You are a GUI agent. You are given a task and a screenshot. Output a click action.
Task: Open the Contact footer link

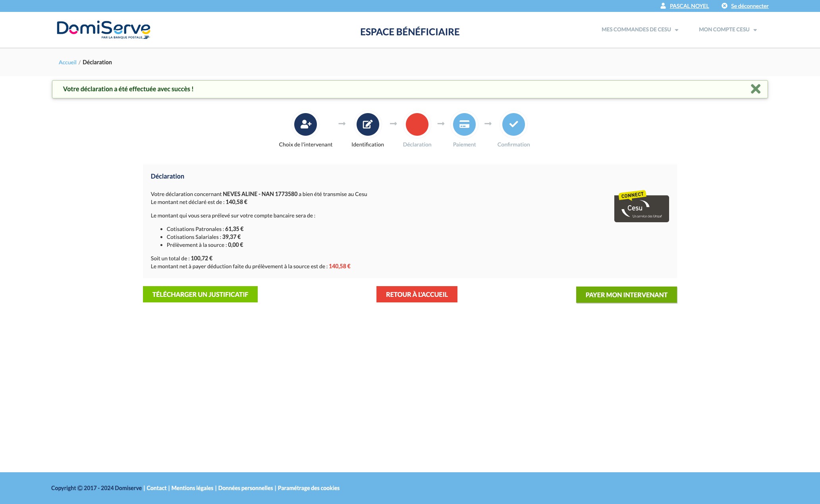(156, 488)
